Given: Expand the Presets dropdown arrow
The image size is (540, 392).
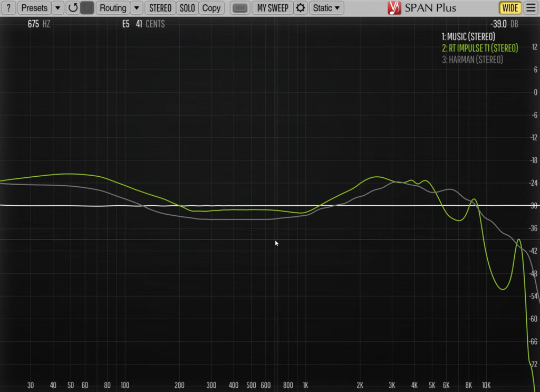Looking at the screenshot, I should (58, 7).
